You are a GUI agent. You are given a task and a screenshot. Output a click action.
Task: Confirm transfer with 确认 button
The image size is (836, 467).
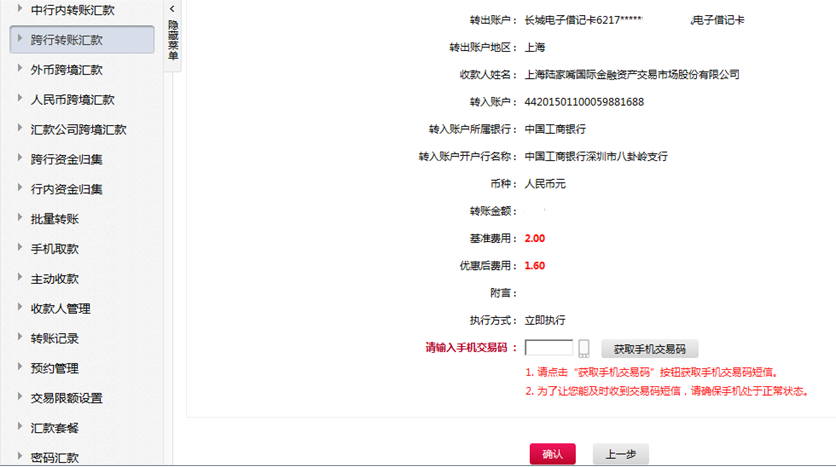(x=552, y=454)
